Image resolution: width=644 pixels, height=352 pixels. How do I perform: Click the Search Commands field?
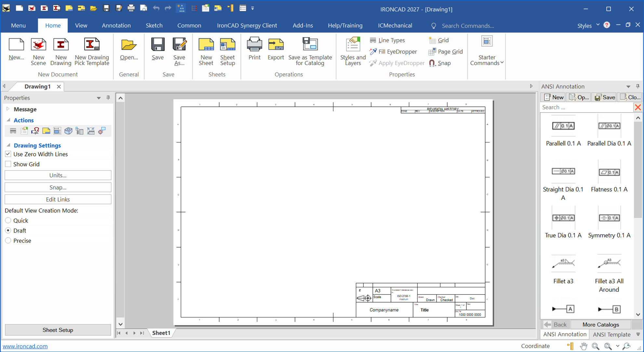(x=467, y=25)
